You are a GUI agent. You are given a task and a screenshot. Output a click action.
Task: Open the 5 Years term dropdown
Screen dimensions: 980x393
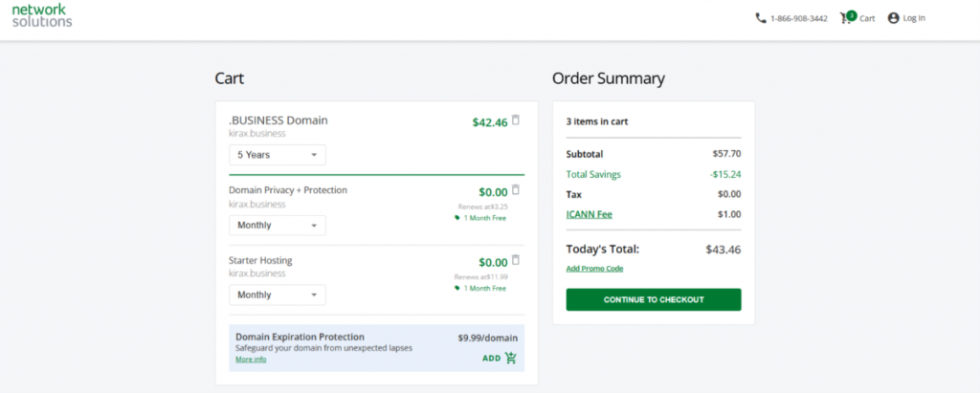click(278, 155)
